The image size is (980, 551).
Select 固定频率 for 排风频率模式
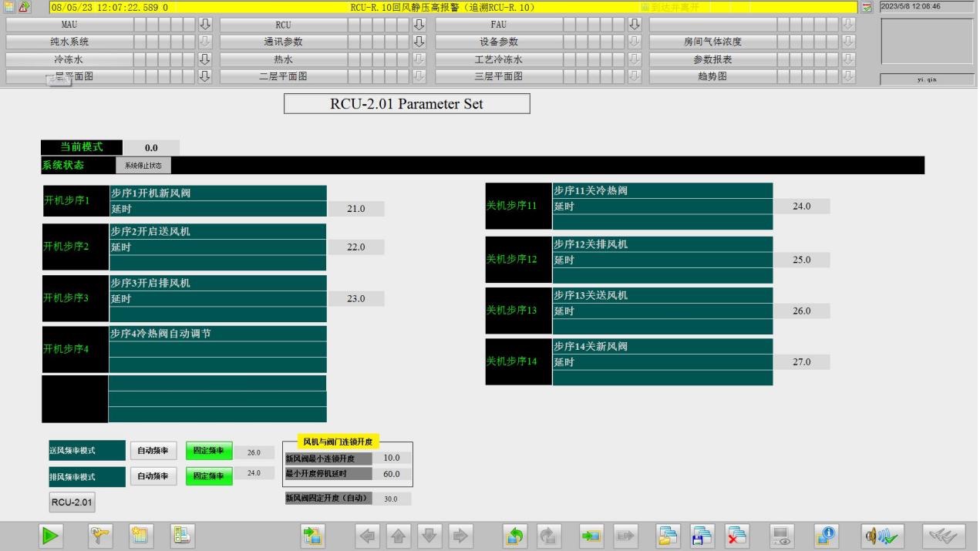[x=208, y=476]
